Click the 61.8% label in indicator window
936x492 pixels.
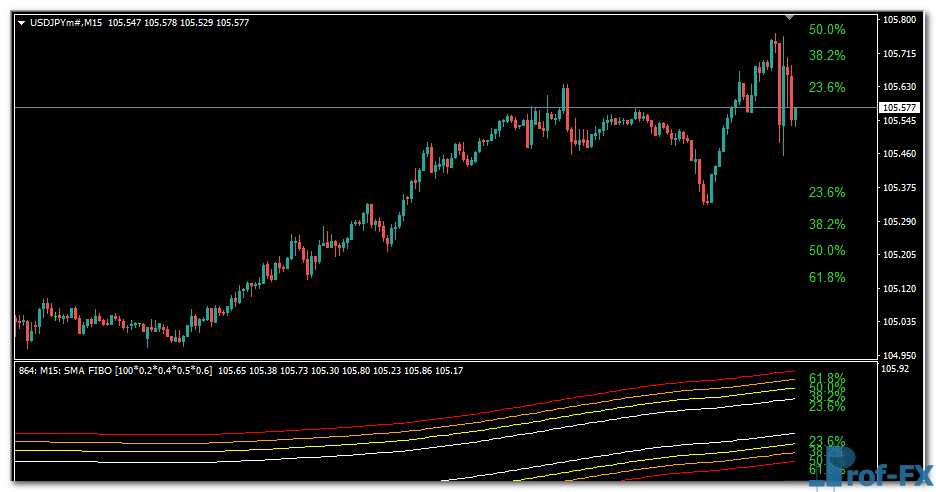(827, 378)
